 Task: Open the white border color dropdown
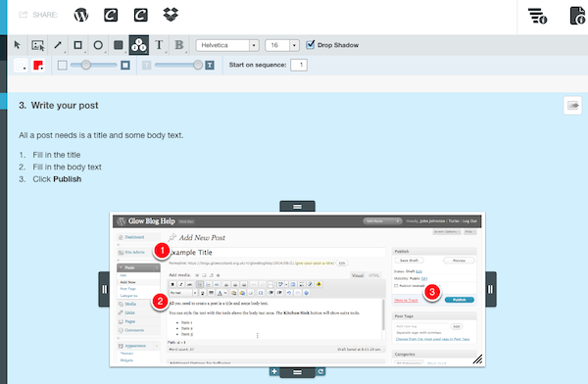[x=21, y=66]
